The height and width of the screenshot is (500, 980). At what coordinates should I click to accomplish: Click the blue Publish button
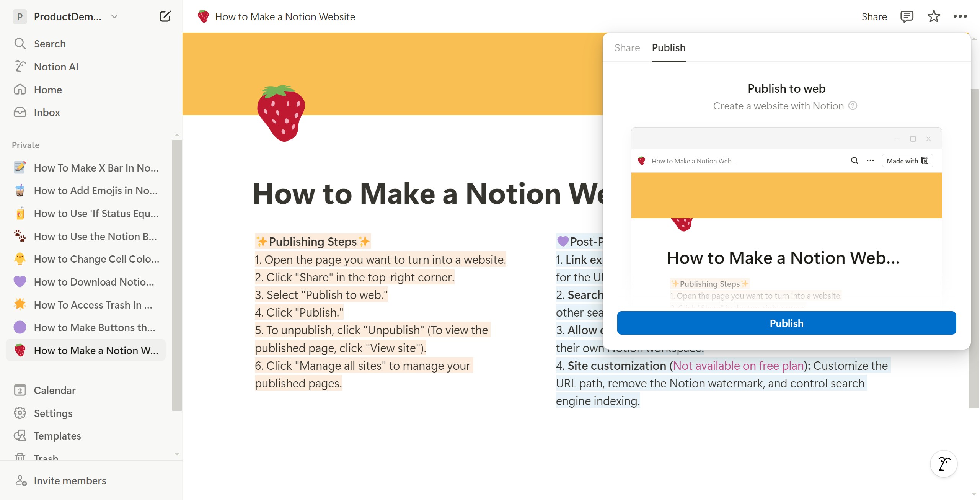point(786,323)
